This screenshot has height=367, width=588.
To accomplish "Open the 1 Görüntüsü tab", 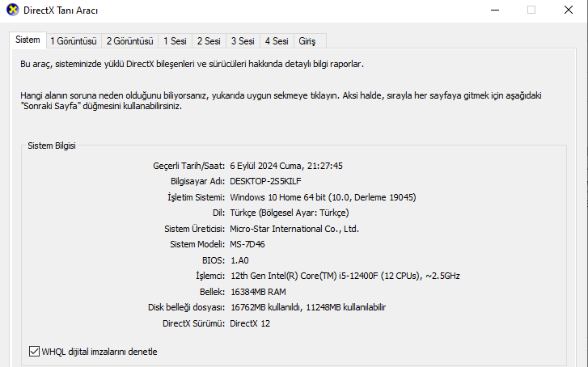I will pos(74,41).
